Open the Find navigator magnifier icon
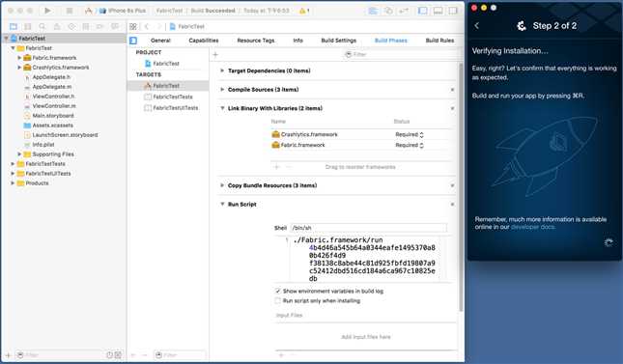The width and height of the screenshot is (623, 364). (42, 27)
